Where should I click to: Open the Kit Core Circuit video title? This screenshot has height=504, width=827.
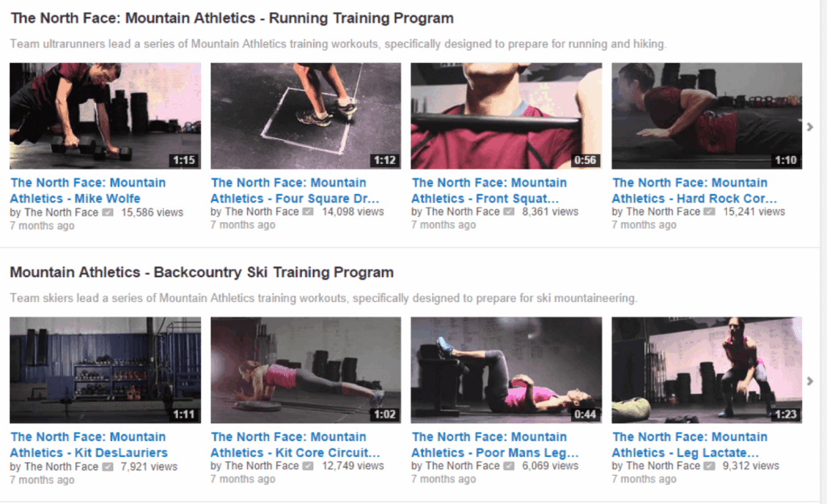[295, 444]
